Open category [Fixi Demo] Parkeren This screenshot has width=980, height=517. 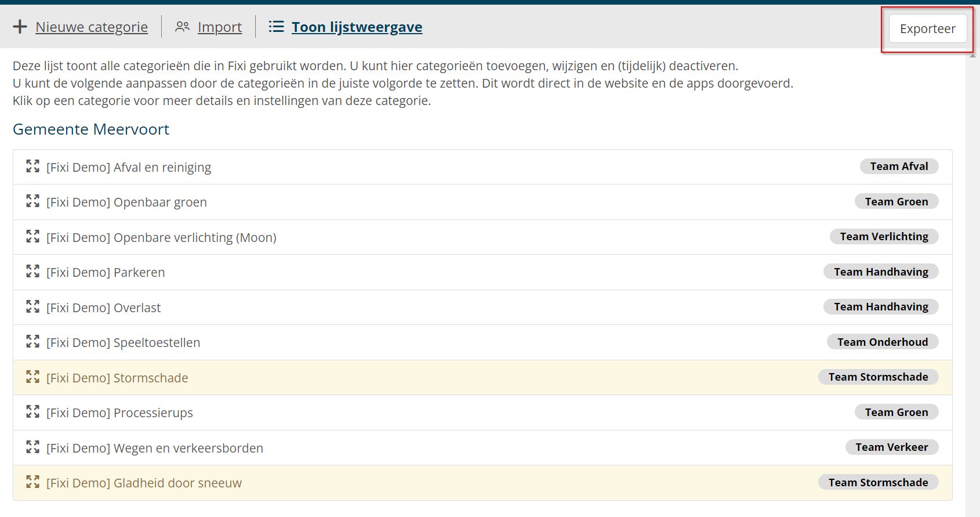(106, 272)
